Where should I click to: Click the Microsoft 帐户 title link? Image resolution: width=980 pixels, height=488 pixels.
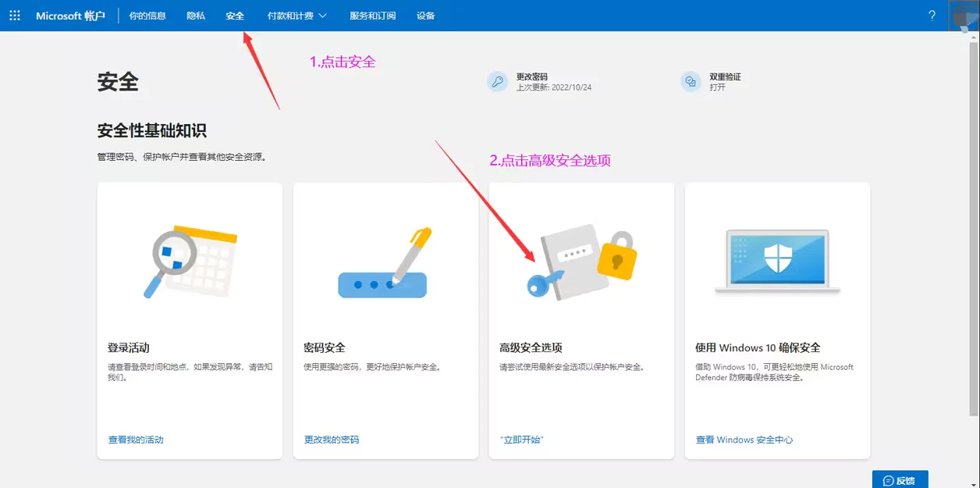tap(70, 16)
